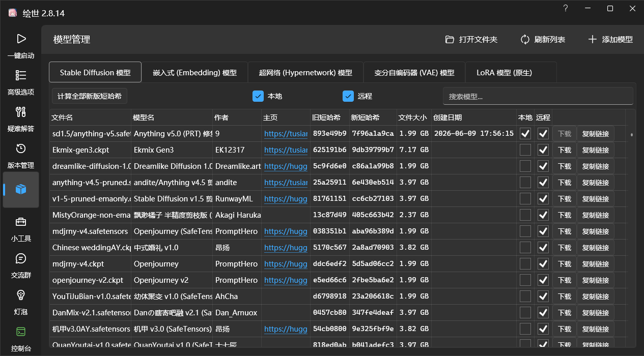Screen dimensions: 644x356
Task: Open homepage link for Dreamlike Diffusion row
Action: click(x=286, y=166)
